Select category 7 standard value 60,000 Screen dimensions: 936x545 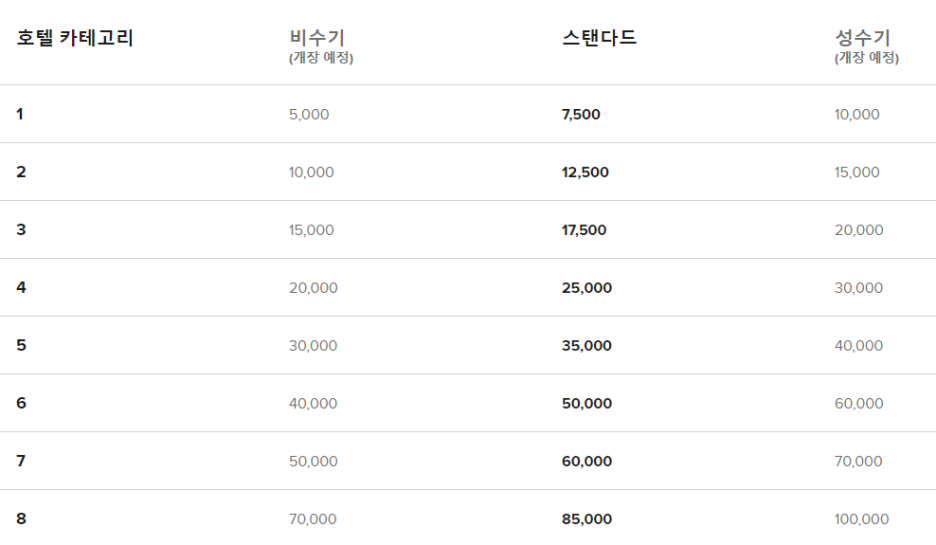click(x=587, y=462)
